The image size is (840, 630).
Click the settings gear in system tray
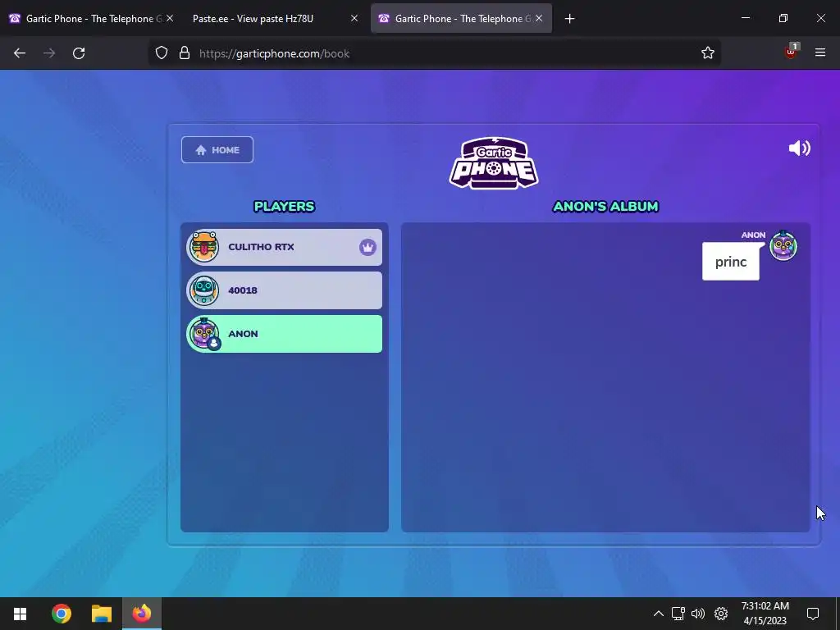[721, 614]
